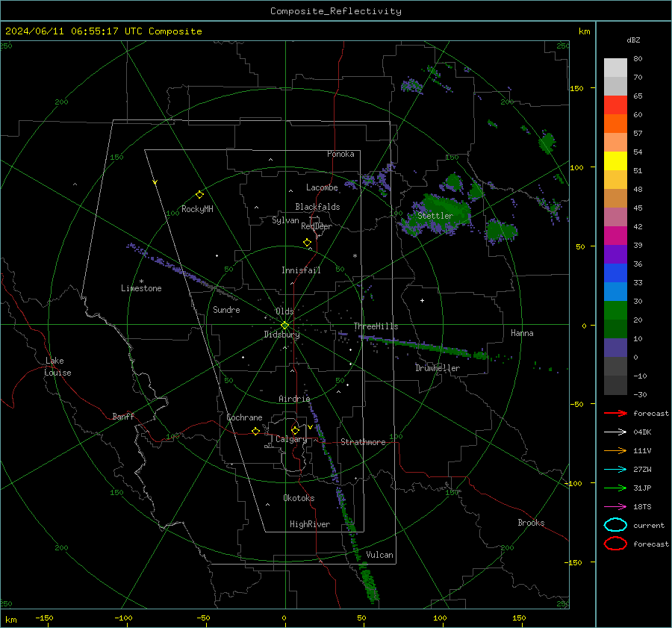Select the orange 111V arrow legend icon
The height and width of the screenshot is (628, 672).
pyautogui.click(x=615, y=450)
